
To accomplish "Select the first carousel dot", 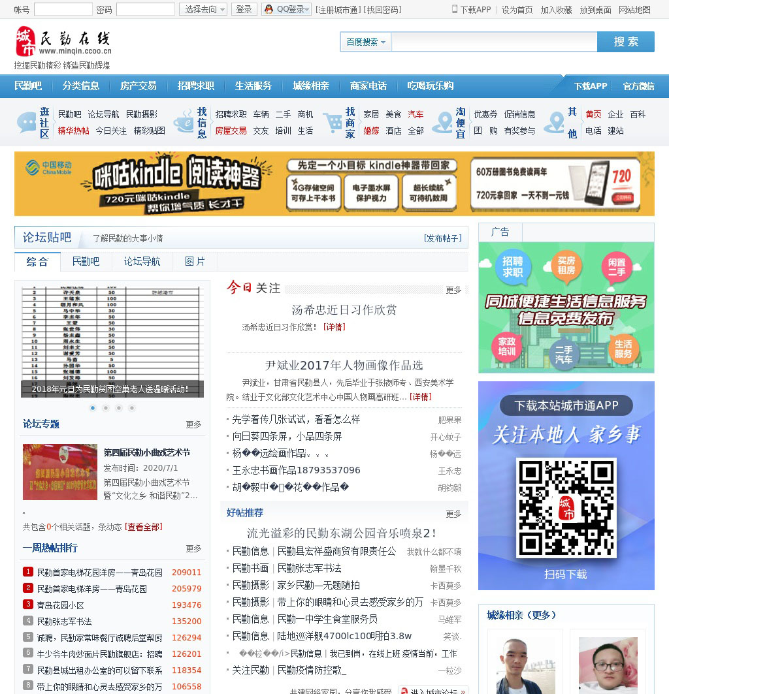I will (x=93, y=408).
